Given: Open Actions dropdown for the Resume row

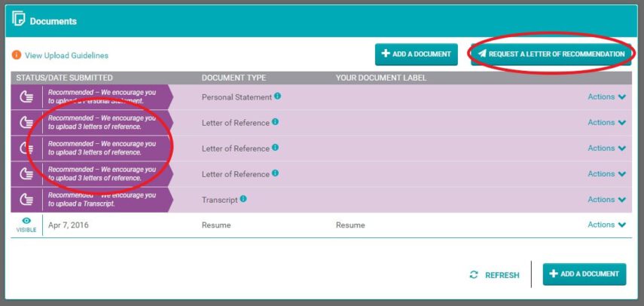Looking at the screenshot, I should [606, 225].
